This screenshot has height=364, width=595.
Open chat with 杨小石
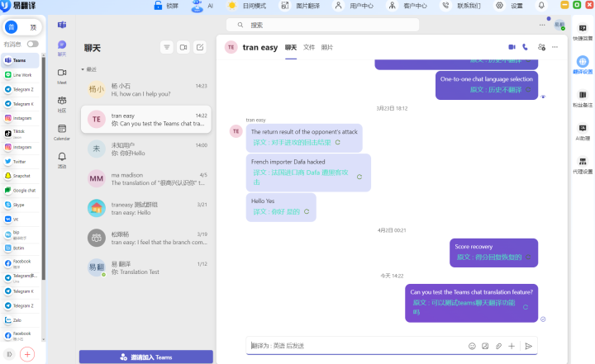tap(146, 90)
